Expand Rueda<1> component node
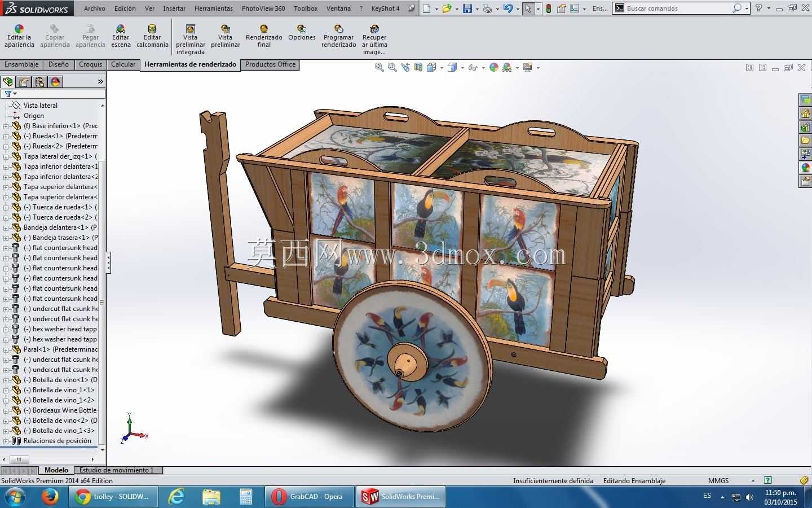812x508 pixels. click(6, 136)
